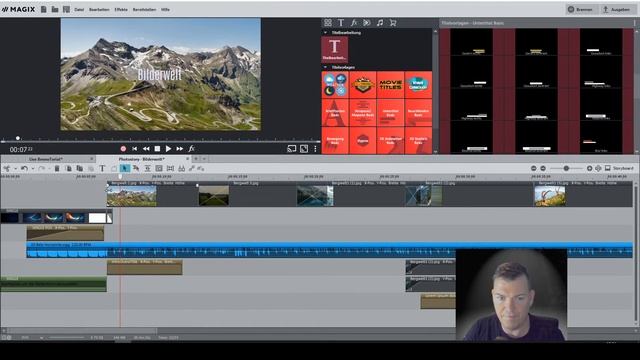The width and height of the screenshot is (640, 360).
Task: Click the red record button
Action: (123, 149)
